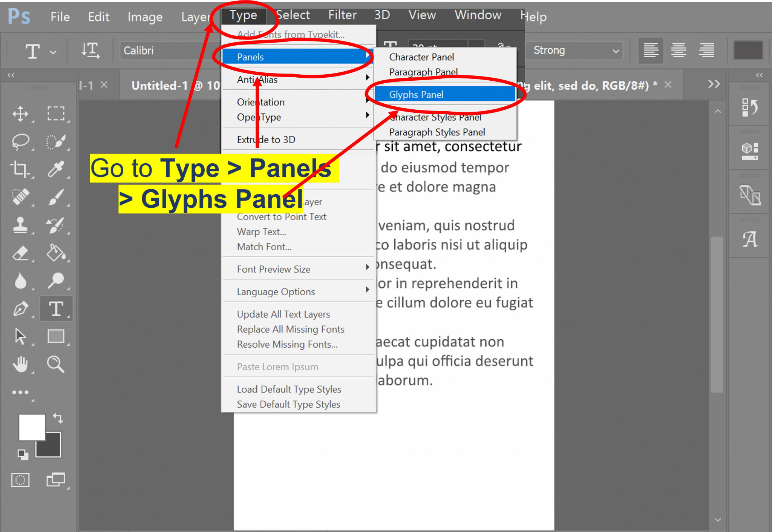Open the Strong anti-aliasing dropdown

click(574, 50)
